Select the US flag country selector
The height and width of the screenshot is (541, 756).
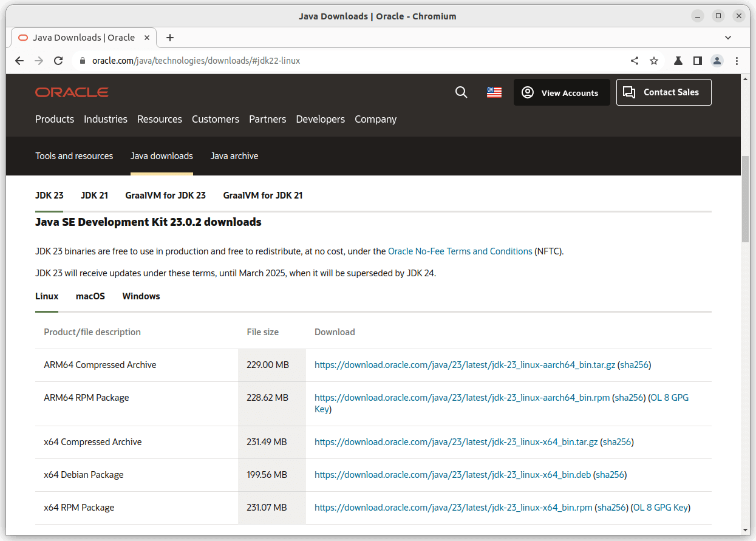494,92
